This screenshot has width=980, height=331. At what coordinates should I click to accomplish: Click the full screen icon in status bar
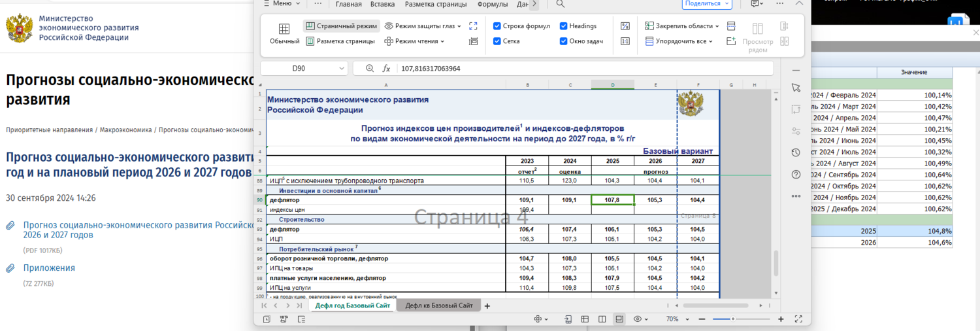coord(798,319)
